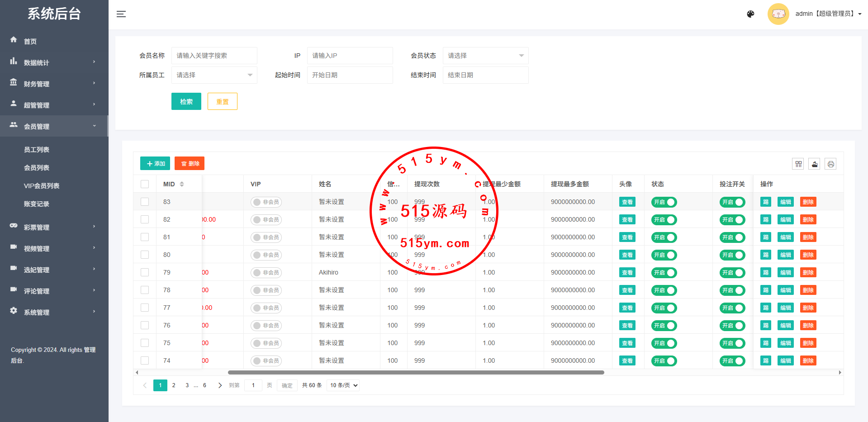Image resolution: width=868 pixels, height=422 pixels.
Task: Click the export table icon
Action: (815, 164)
